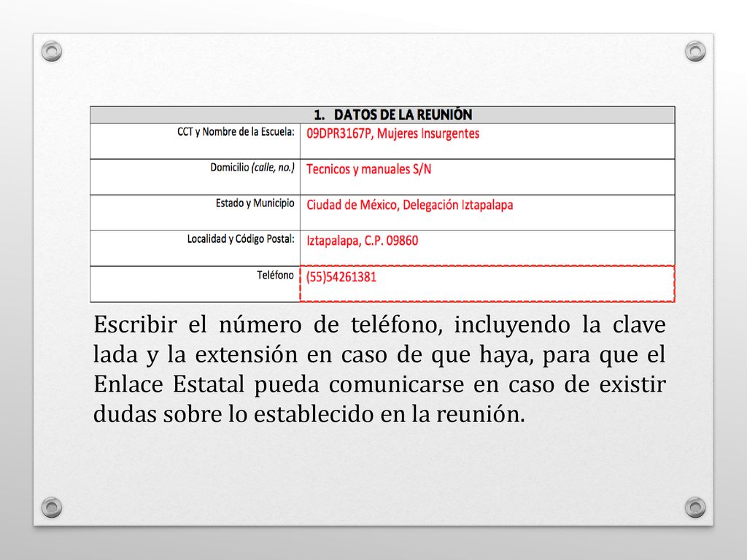Click the address 'Tecnicos y manuales S/N'
This screenshot has height=560, width=747.
pos(368,169)
